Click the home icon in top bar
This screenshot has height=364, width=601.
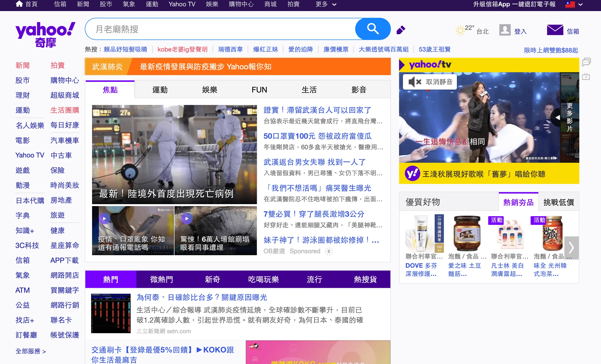pos(19,4)
